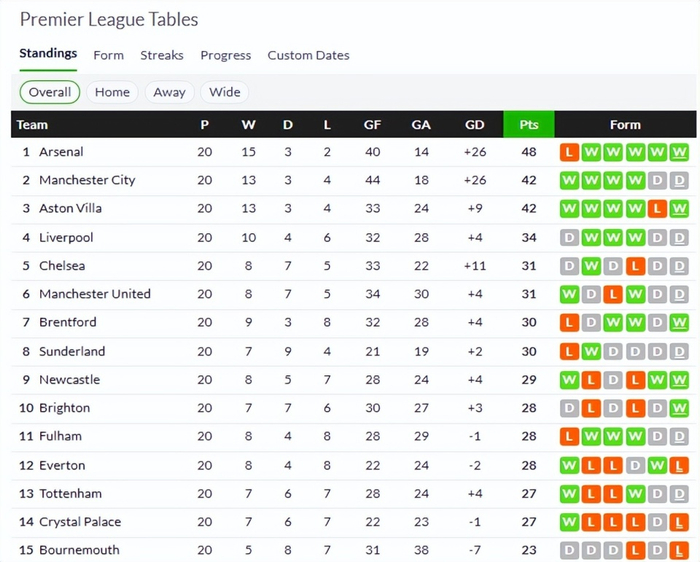Select the Overall table filter

tap(50, 92)
